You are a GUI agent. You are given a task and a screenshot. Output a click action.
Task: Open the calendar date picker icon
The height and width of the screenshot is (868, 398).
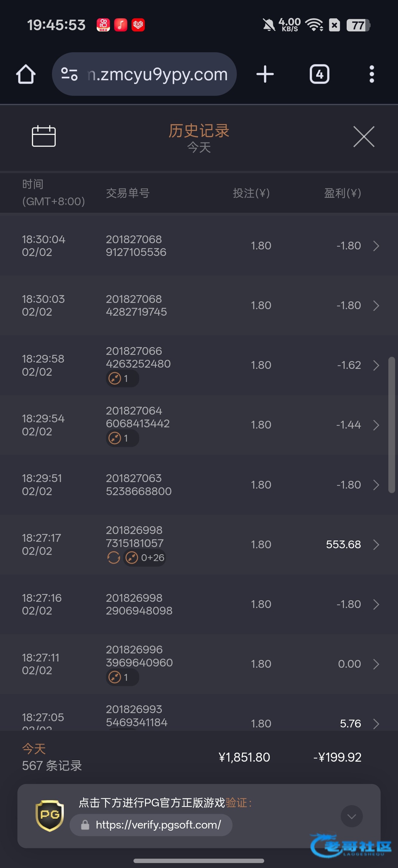pos(44,136)
